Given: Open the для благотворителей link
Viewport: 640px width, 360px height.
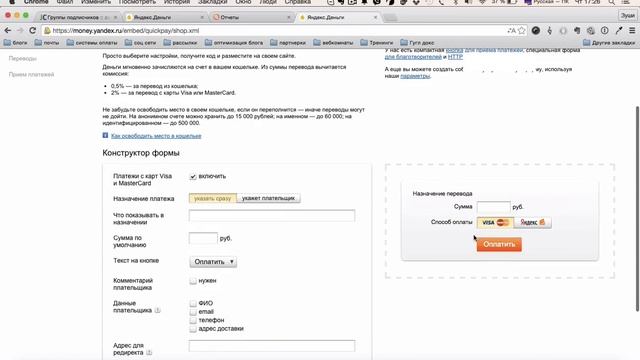Looking at the screenshot, I should (x=413, y=57).
